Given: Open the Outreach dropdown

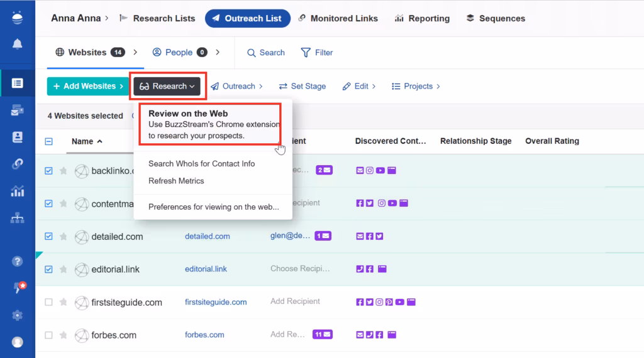Looking at the screenshot, I should tap(236, 86).
